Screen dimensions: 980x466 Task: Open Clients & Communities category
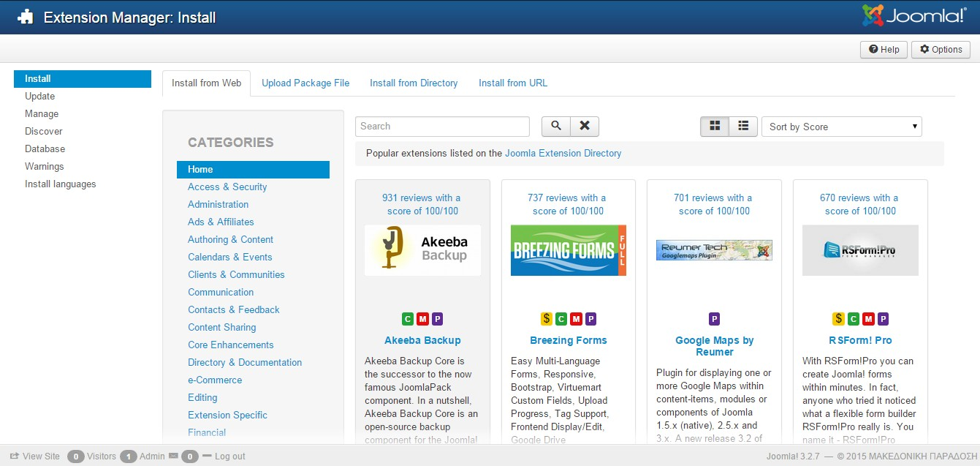[x=236, y=274]
